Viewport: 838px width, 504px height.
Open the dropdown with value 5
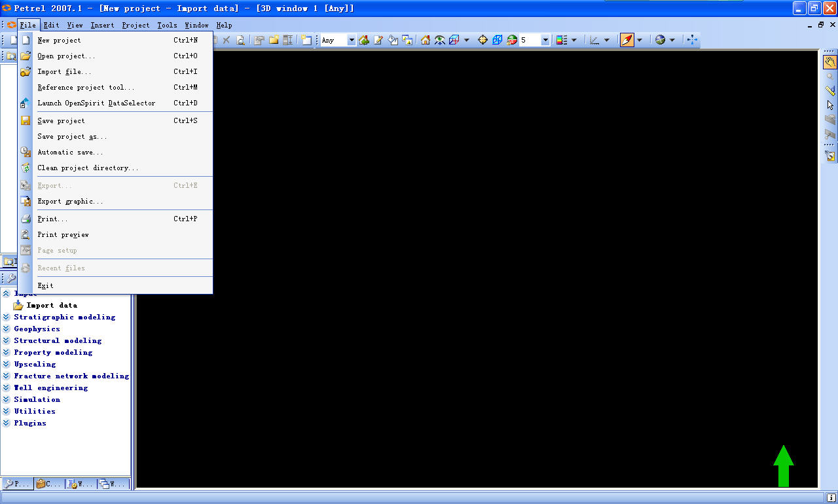tap(545, 40)
